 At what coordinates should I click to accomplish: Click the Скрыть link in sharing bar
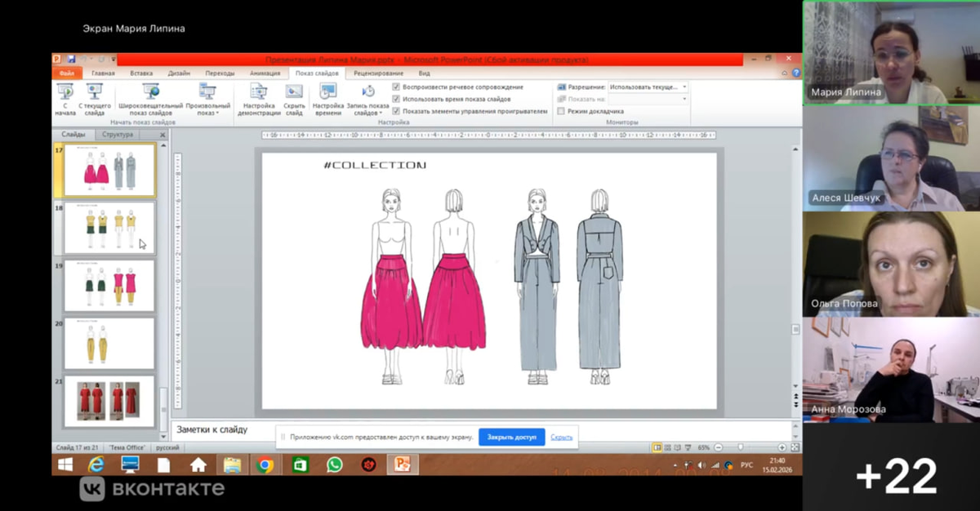(x=561, y=437)
